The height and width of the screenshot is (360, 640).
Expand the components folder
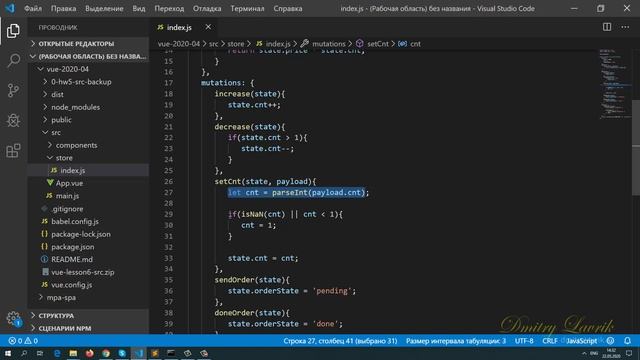[x=88, y=145]
